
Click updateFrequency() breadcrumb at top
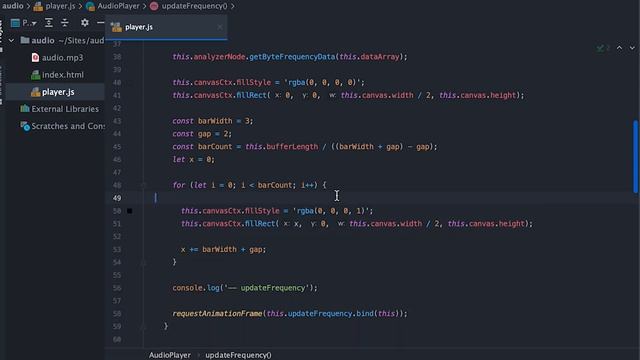point(189,6)
